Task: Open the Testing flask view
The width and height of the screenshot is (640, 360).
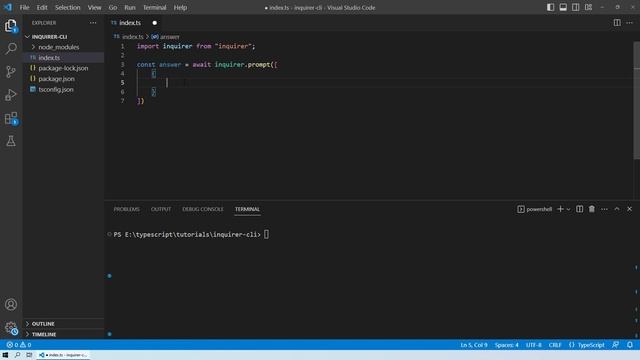Action: (x=11, y=141)
